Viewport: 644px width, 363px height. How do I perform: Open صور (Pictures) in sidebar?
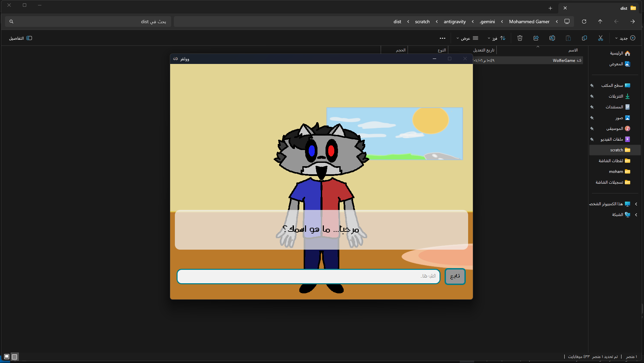click(x=622, y=118)
